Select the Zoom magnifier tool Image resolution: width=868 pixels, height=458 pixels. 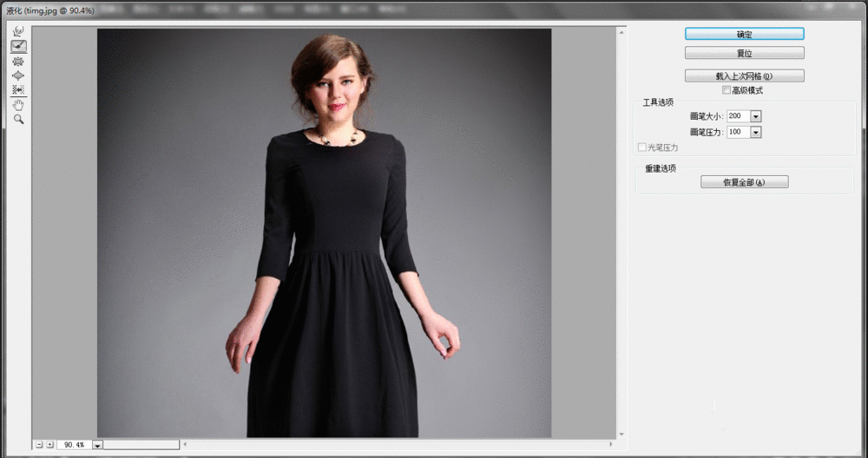click(x=18, y=119)
